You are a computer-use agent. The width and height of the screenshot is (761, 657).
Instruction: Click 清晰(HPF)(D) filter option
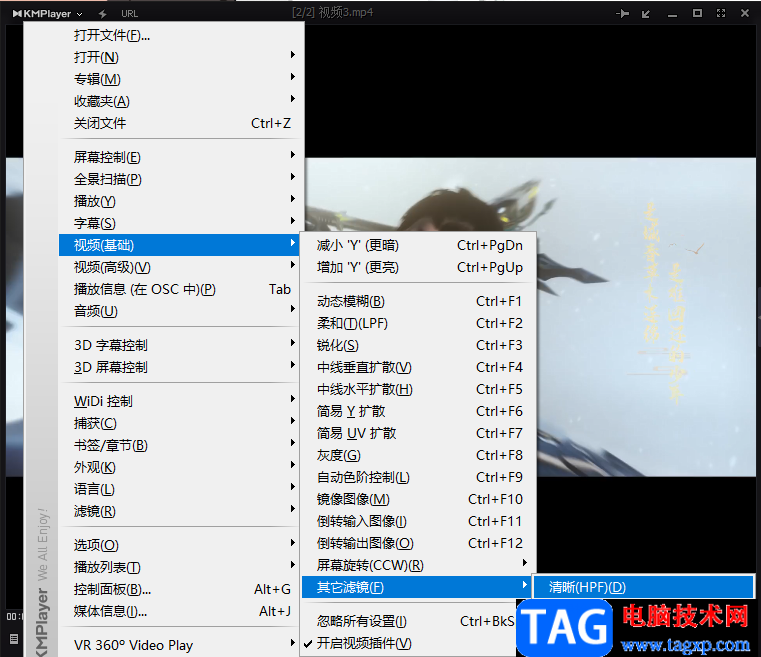click(x=643, y=587)
